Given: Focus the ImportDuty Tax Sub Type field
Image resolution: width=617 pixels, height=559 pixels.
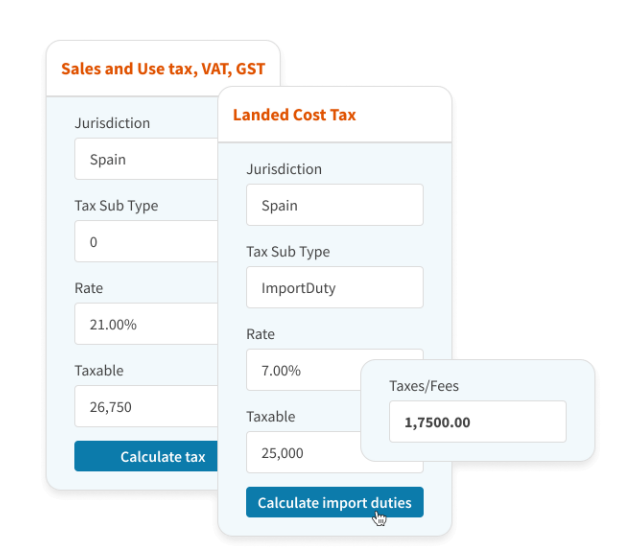Looking at the screenshot, I should tap(334, 287).
